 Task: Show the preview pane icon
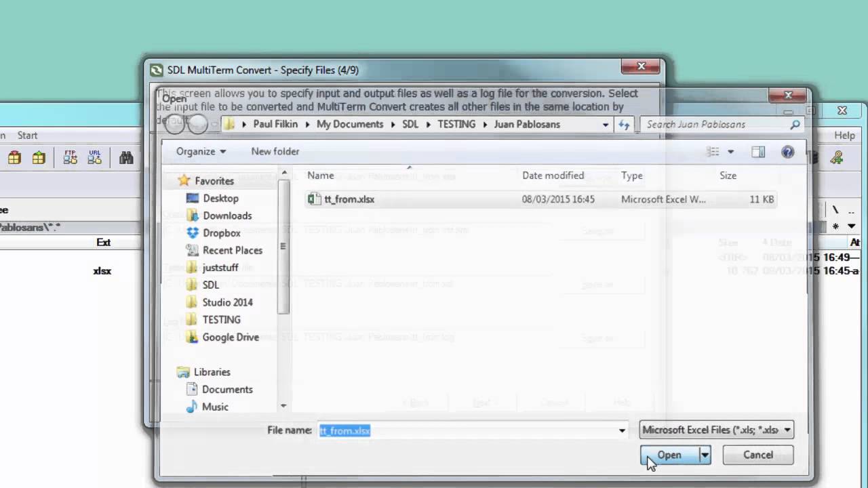(758, 152)
